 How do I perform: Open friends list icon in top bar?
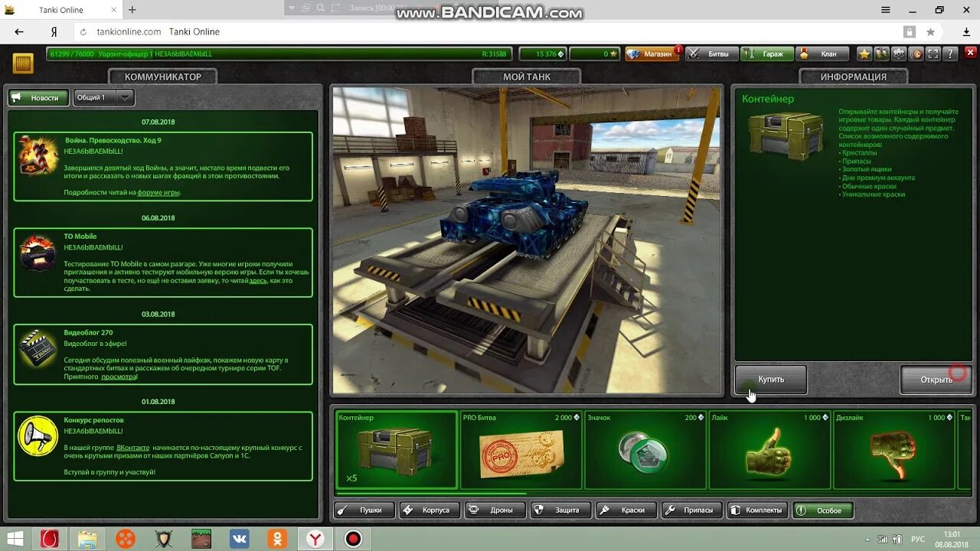tap(882, 54)
